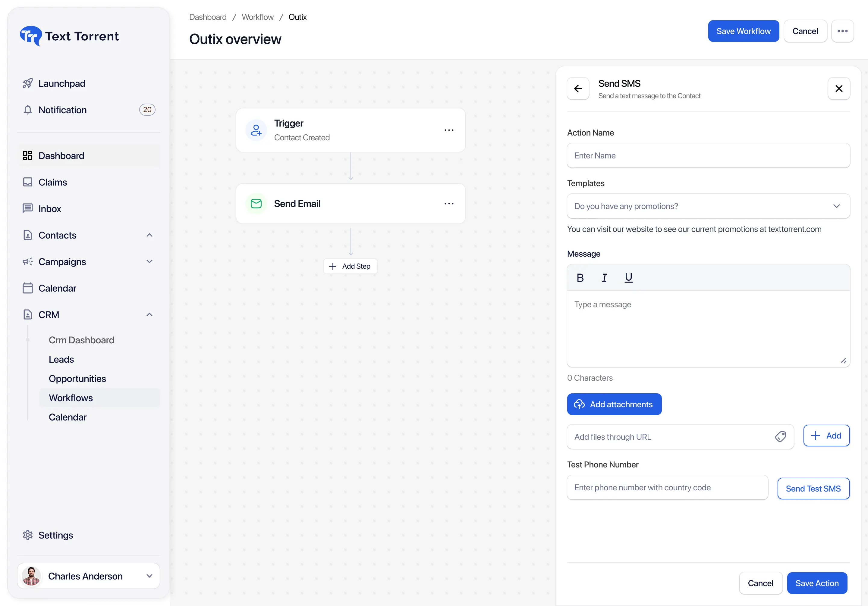Expand the Campaigns menu chevron
868x606 pixels.
[x=149, y=261]
